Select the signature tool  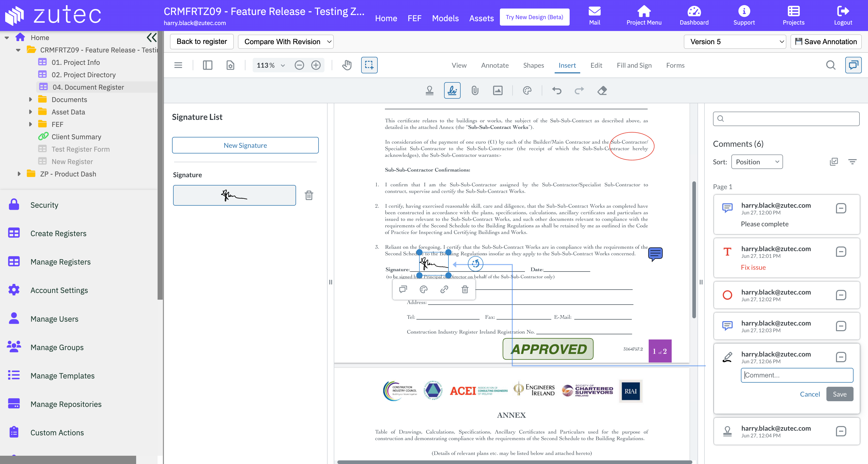tap(452, 90)
